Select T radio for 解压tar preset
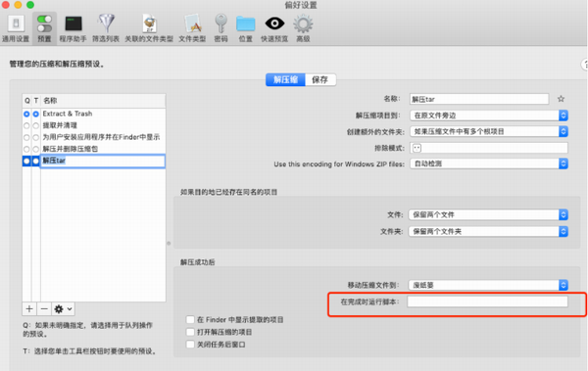Image resolution: width=588 pixels, height=371 pixels. point(35,162)
